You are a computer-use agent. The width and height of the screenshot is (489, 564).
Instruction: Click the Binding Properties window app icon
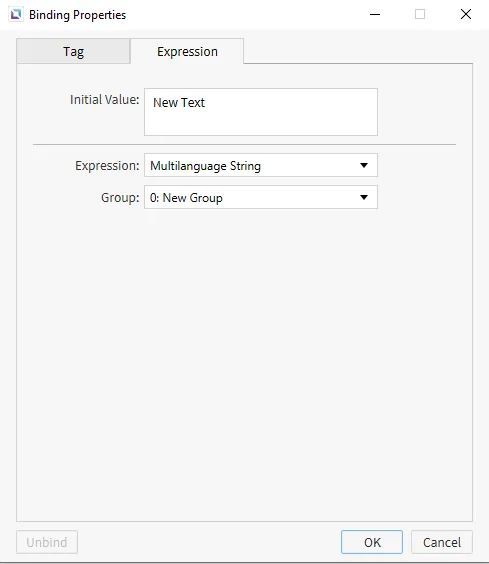click(16, 15)
